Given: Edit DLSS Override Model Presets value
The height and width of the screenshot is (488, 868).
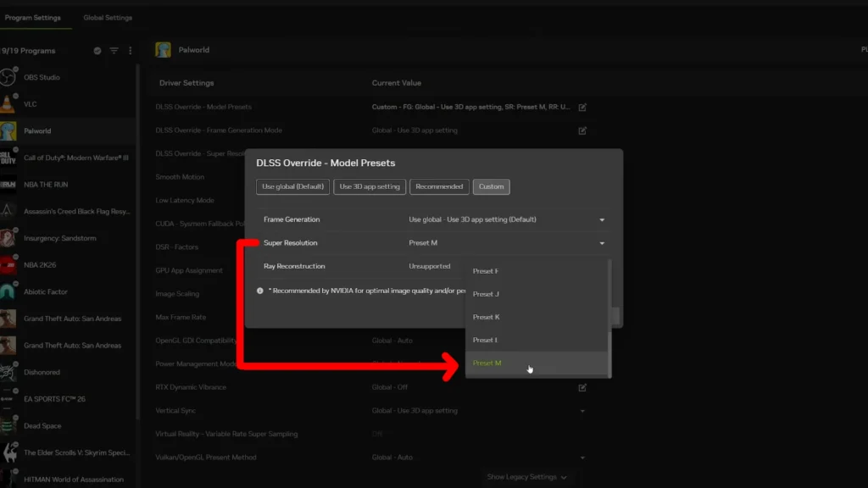Looking at the screenshot, I should (x=582, y=108).
